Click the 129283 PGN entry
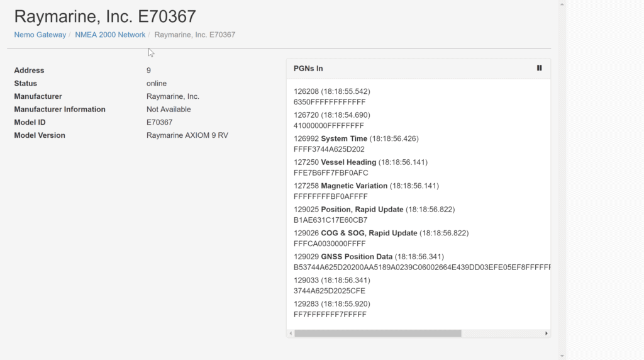Image resolution: width=644 pixels, height=360 pixels. 332,309
